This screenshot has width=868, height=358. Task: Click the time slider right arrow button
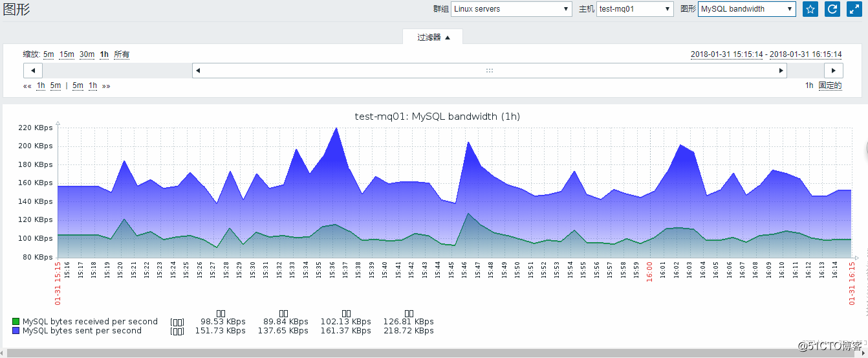tap(833, 71)
